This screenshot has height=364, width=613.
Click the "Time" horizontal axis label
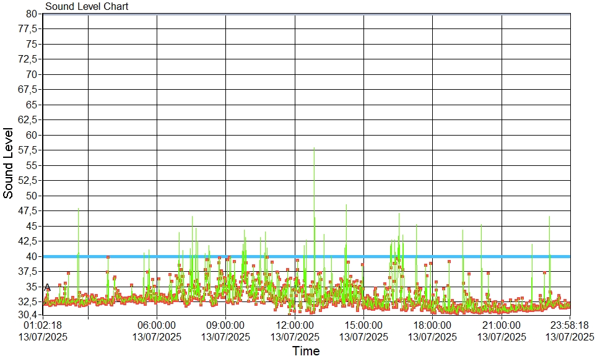click(x=306, y=352)
